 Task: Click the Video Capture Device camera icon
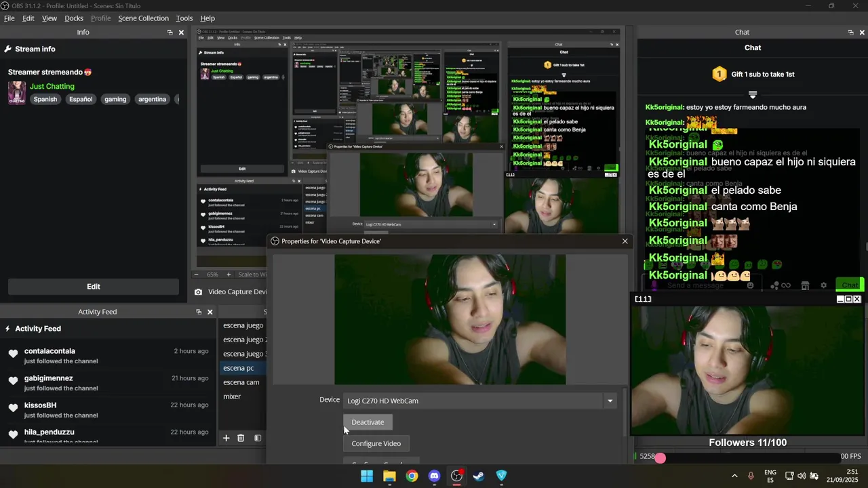coord(198,292)
